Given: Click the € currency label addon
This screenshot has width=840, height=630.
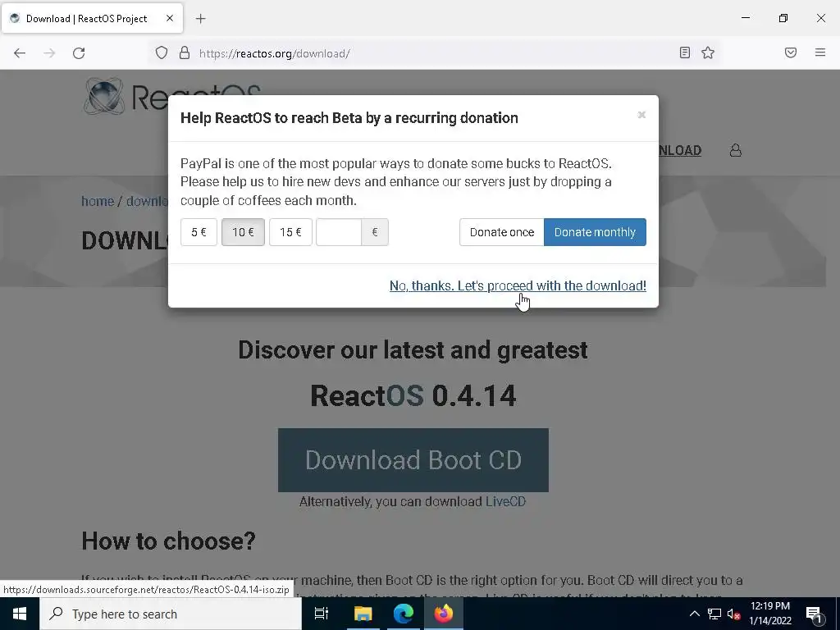Looking at the screenshot, I should point(374,232).
